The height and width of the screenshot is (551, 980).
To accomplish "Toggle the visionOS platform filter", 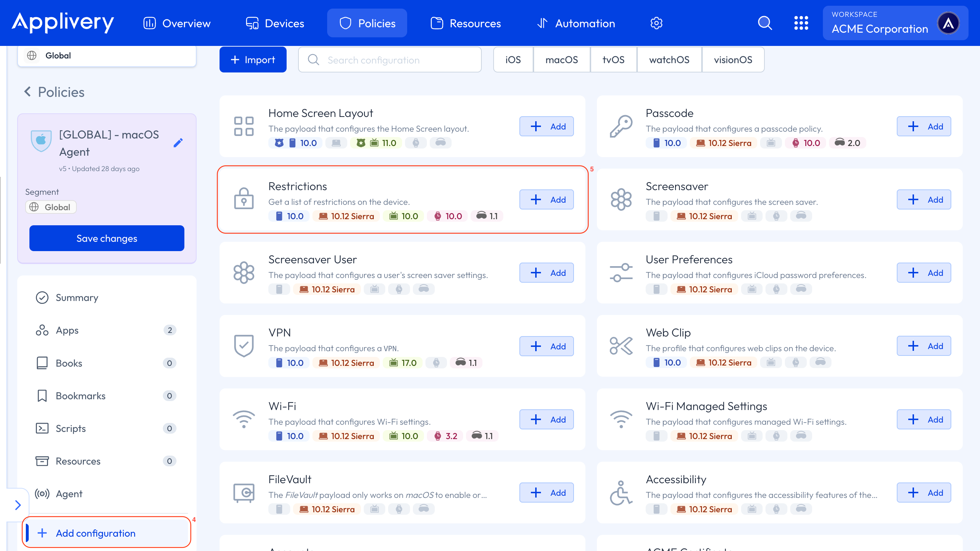I will tap(733, 60).
